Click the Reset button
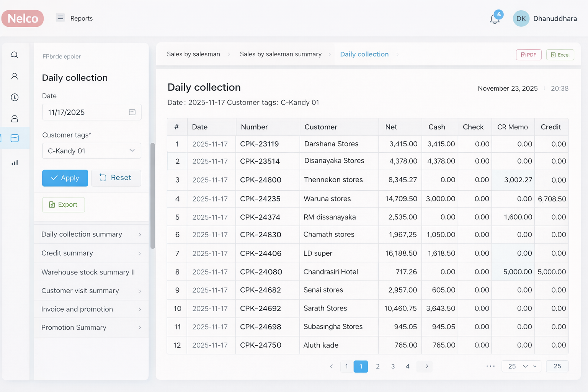The width and height of the screenshot is (588, 392). (x=116, y=178)
